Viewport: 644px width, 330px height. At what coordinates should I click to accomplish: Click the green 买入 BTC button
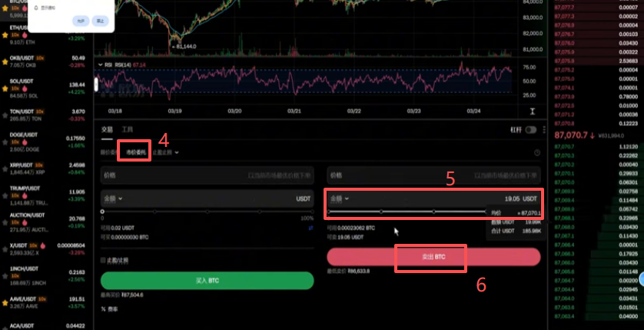[207, 281]
